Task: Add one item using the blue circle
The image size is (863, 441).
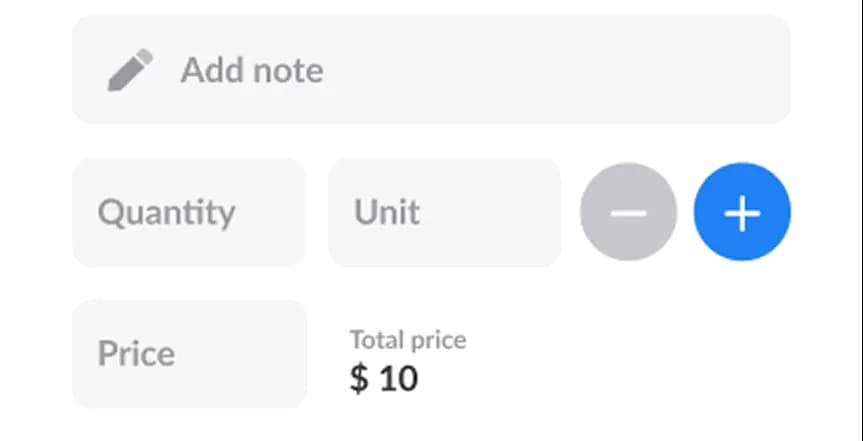Action: tap(742, 212)
